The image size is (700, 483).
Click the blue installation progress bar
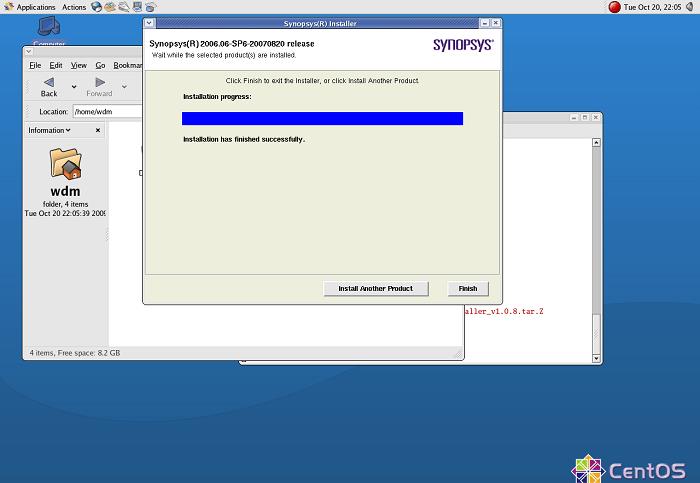tap(322, 118)
